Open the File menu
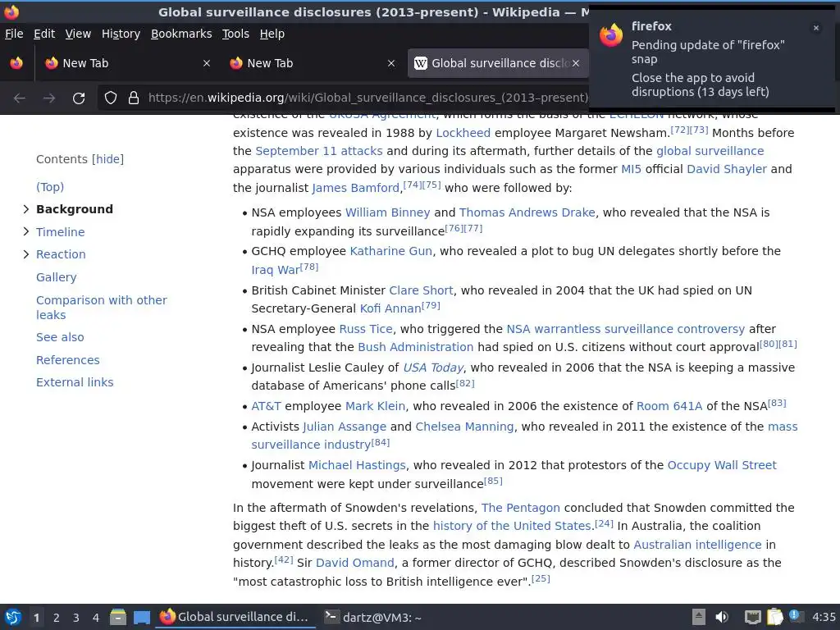The height and width of the screenshot is (630, 840). tap(14, 34)
